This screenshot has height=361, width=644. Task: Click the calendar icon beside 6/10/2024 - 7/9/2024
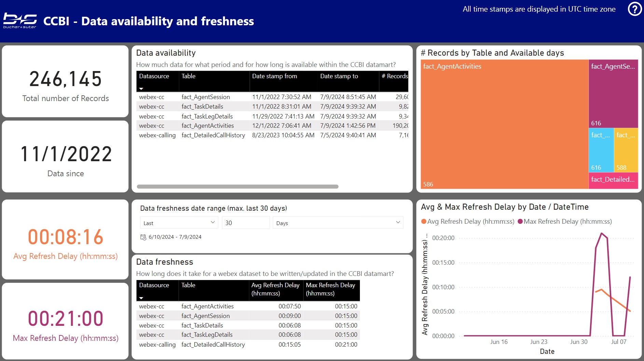click(143, 237)
